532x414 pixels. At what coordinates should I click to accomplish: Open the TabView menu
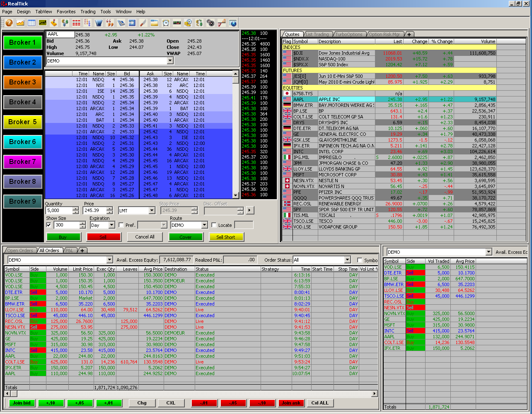[x=44, y=12]
